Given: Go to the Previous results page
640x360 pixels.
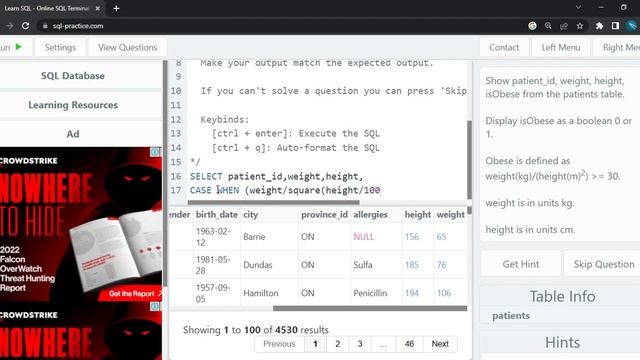Looking at the screenshot, I should (x=279, y=344).
